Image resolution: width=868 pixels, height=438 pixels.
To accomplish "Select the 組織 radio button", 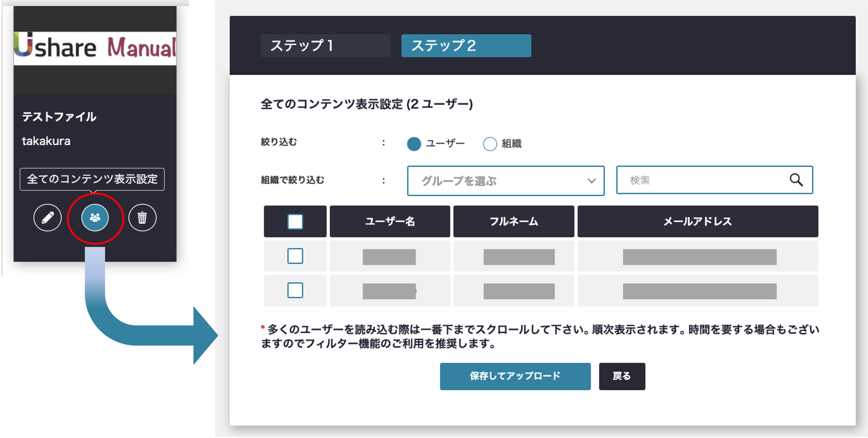I will (490, 144).
